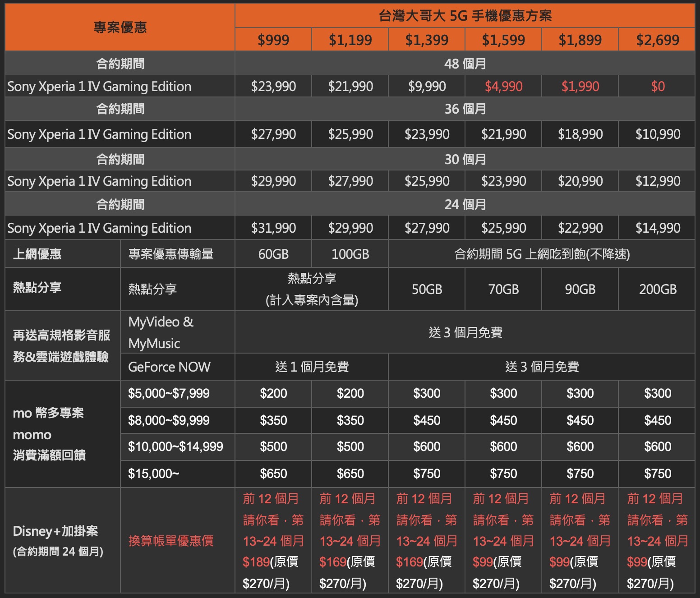Click the 台灣大哥大 5G 手機優惠方案 title
The height and width of the screenshot is (598, 700).
tap(465, 16)
